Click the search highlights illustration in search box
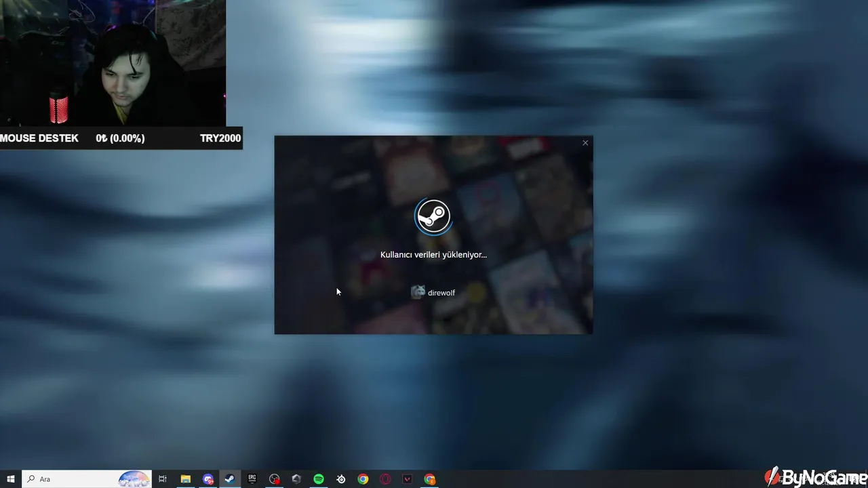The height and width of the screenshot is (488, 868). (x=134, y=479)
